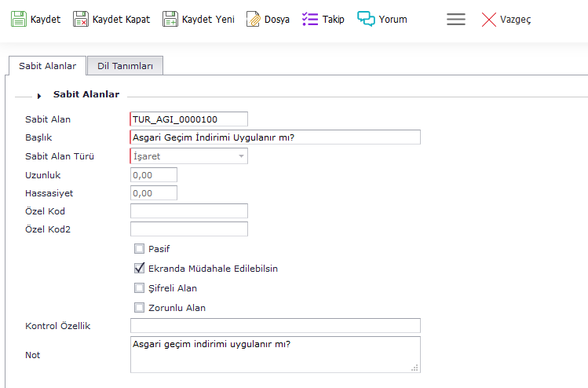Open the Takip checklist icon
Viewport: 588px width, 388px height.
point(310,19)
